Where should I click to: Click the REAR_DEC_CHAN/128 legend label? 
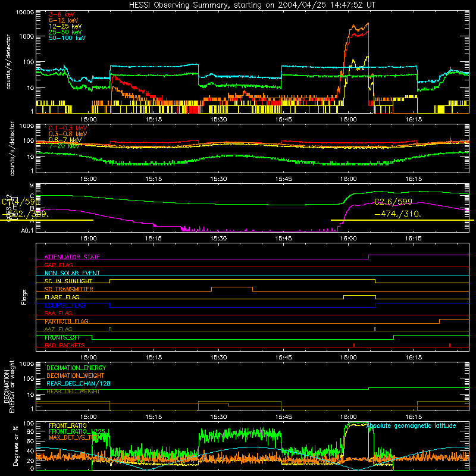[79, 384]
